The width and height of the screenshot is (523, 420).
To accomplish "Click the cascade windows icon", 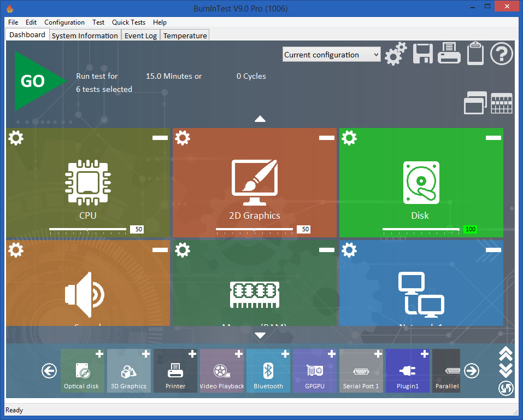I will coord(475,103).
